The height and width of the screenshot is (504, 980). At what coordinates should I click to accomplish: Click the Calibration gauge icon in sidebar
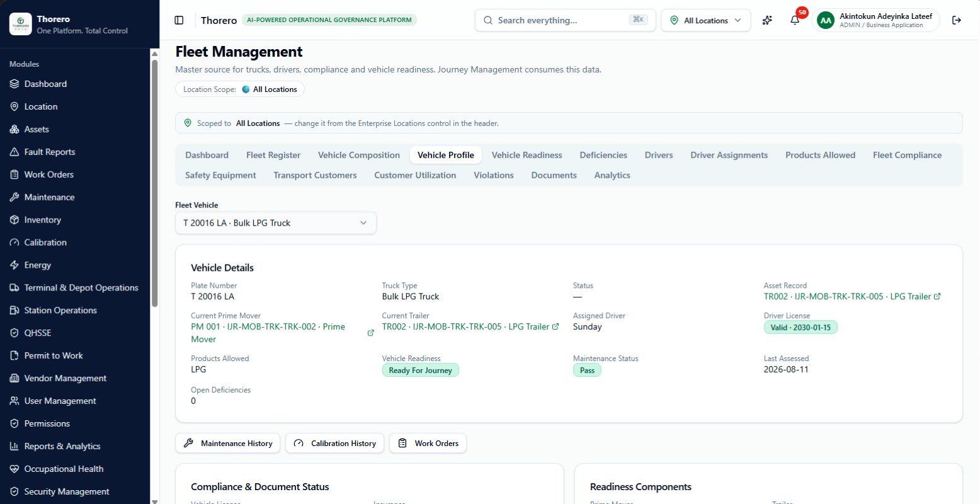[x=14, y=243]
